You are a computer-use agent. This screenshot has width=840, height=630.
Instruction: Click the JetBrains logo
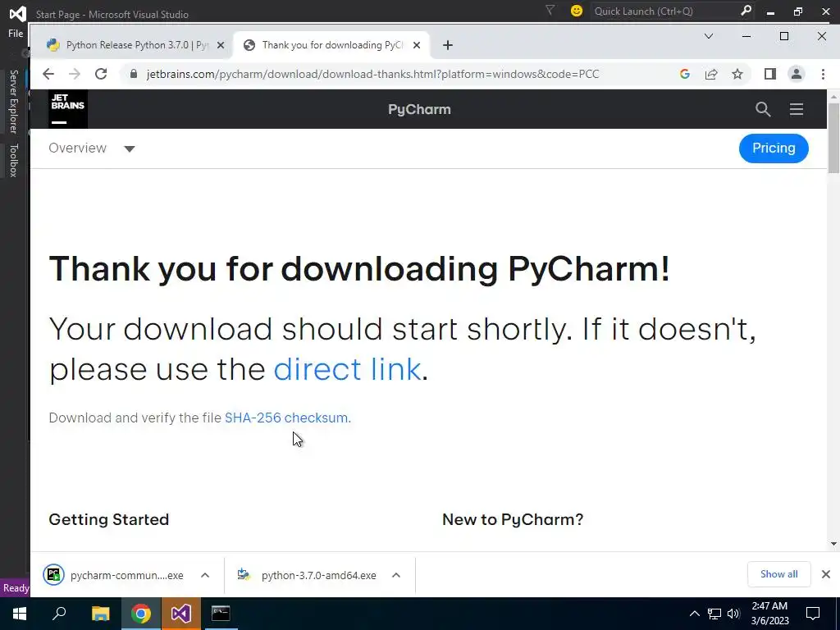(67, 109)
